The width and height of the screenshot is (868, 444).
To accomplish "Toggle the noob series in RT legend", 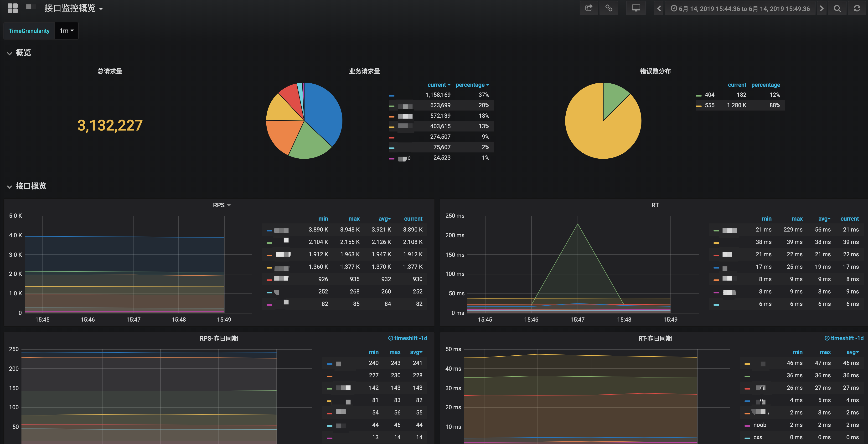I will click(x=759, y=425).
